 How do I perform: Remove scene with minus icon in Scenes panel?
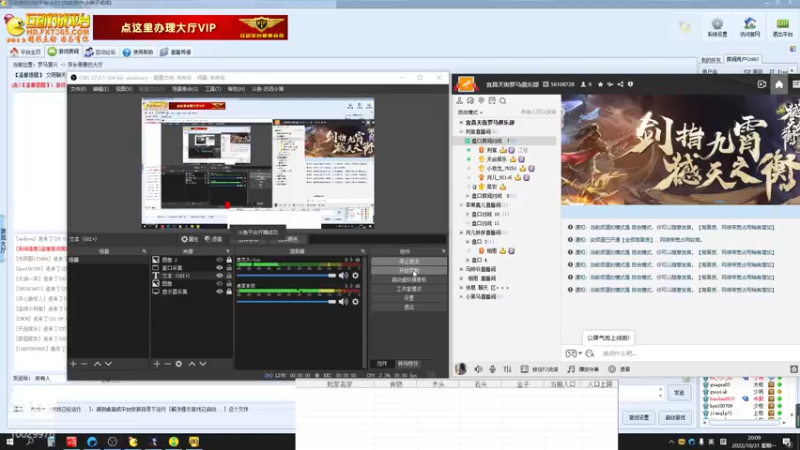pyautogui.click(x=84, y=364)
